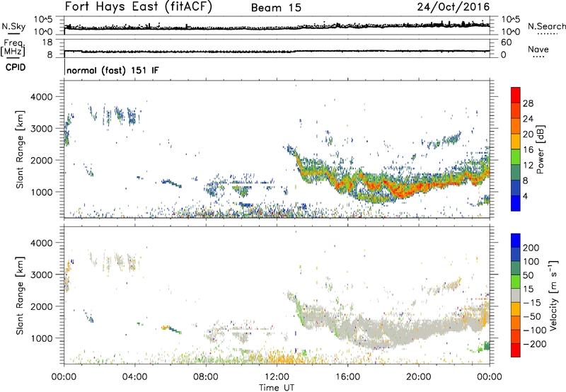Image resolution: width=566 pixels, height=392 pixels.
Task: Click the "CPID" label
Action: tap(15, 67)
